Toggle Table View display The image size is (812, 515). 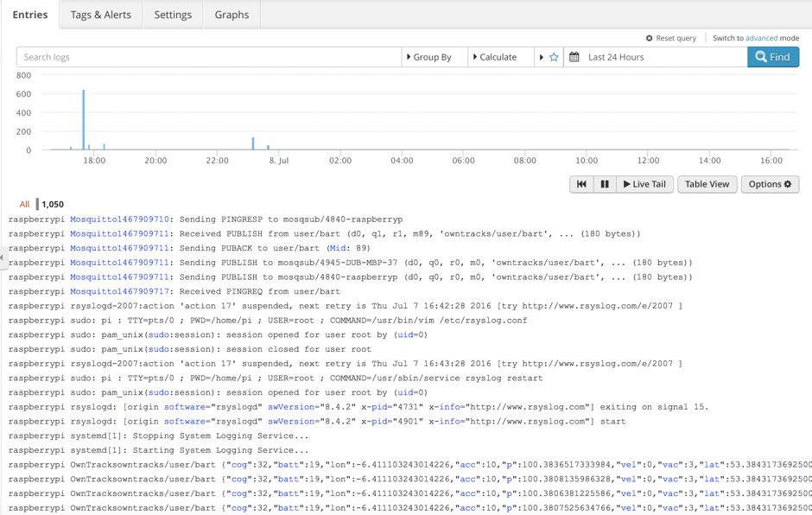pos(707,184)
